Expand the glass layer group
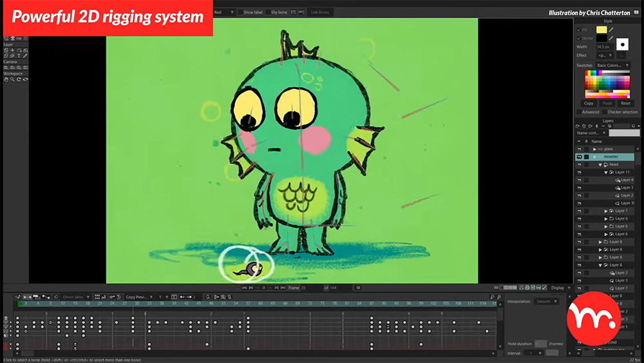 tap(594, 149)
